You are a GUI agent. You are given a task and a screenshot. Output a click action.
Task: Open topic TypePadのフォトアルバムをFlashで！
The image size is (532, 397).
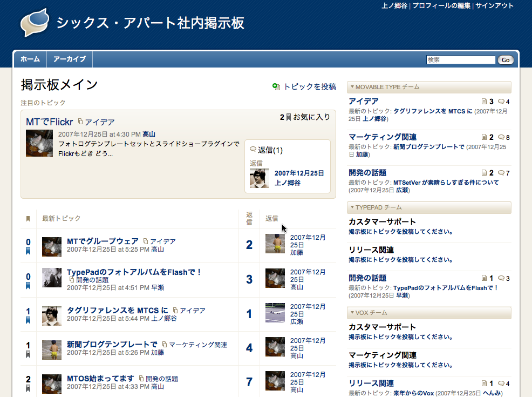[x=134, y=272]
